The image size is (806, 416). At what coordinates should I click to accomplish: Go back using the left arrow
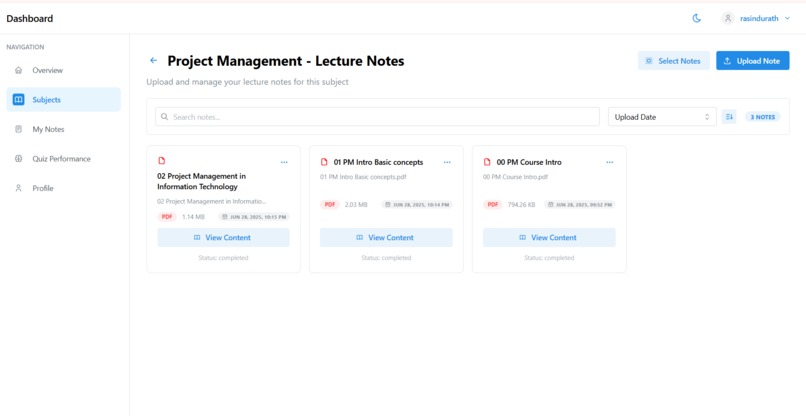click(153, 61)
